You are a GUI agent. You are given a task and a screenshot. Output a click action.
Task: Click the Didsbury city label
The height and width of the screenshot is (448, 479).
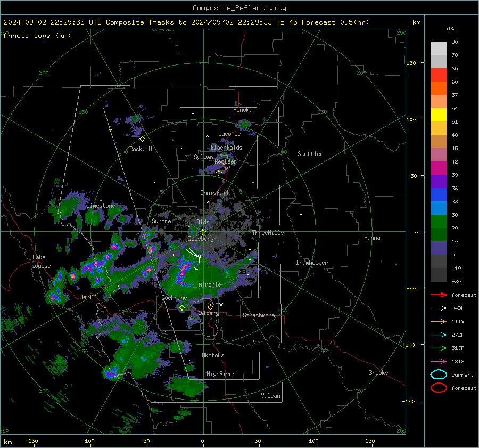tap(201, 239)
